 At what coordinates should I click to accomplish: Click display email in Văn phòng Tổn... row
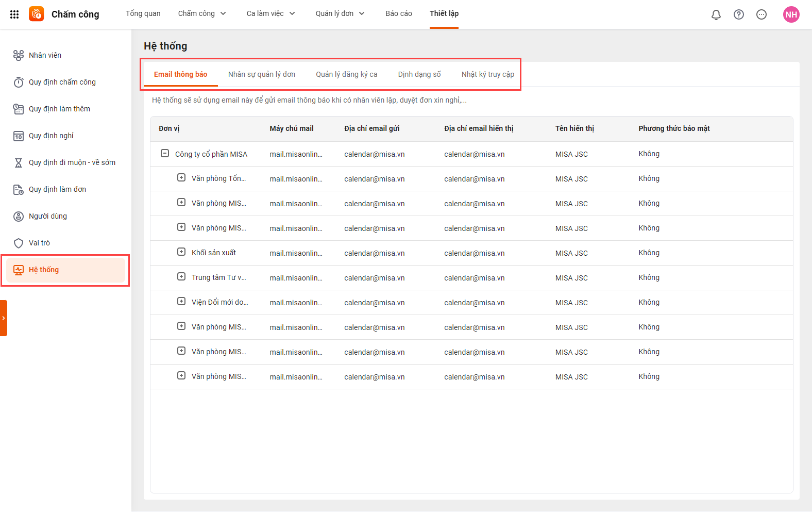click(475, 179)
